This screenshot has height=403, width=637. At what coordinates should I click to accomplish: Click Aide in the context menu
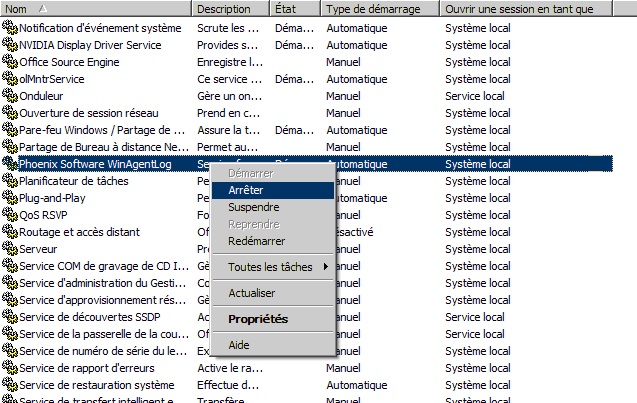239,345
